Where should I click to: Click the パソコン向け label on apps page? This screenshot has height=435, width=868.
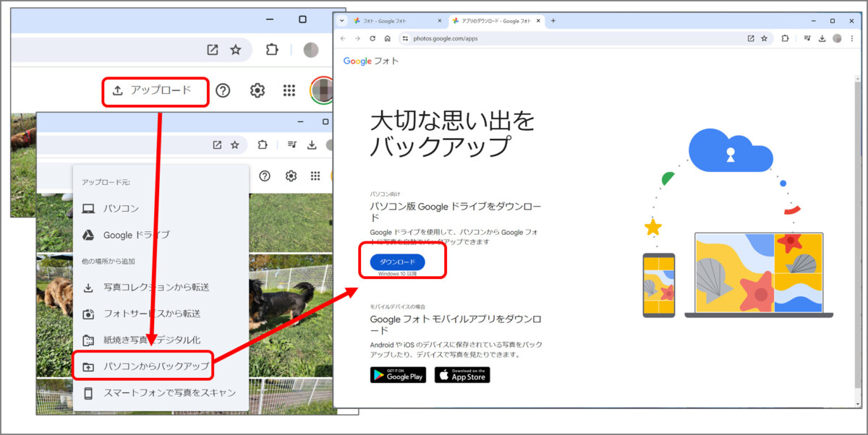point(385,194)
